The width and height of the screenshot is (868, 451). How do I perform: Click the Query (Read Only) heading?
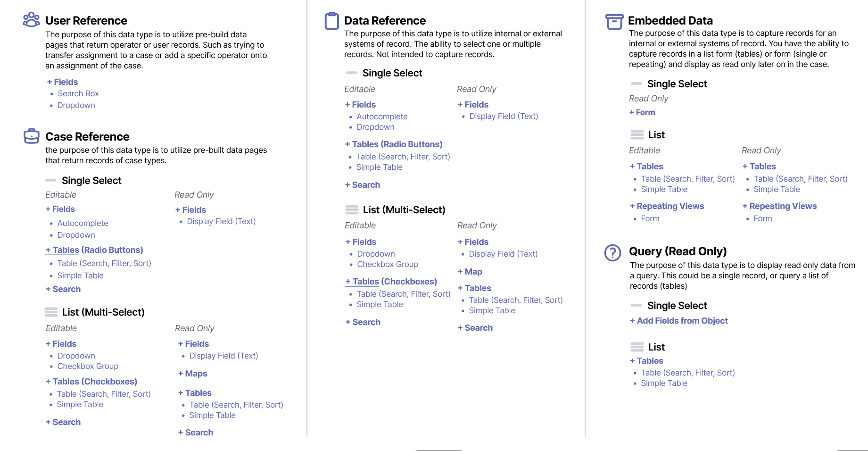678,251
